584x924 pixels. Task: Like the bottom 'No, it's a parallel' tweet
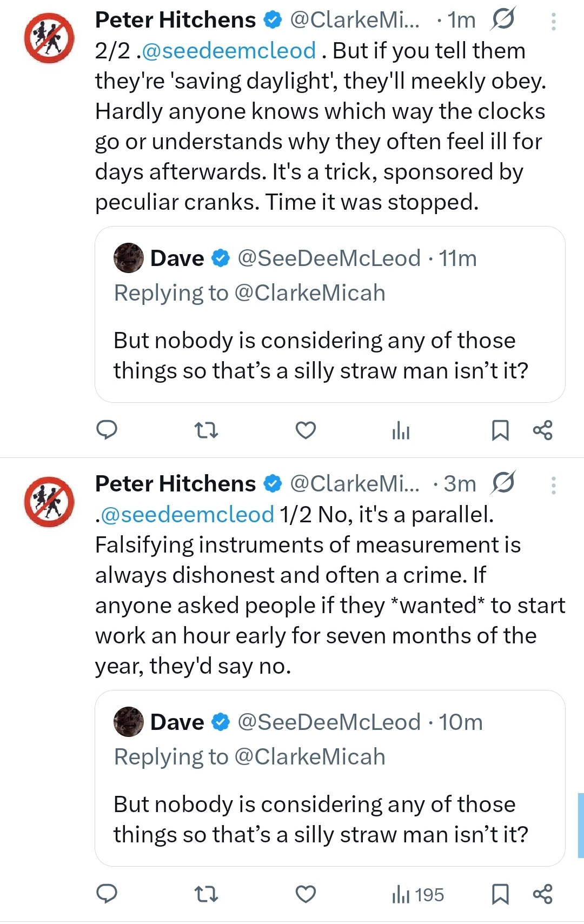306,894
